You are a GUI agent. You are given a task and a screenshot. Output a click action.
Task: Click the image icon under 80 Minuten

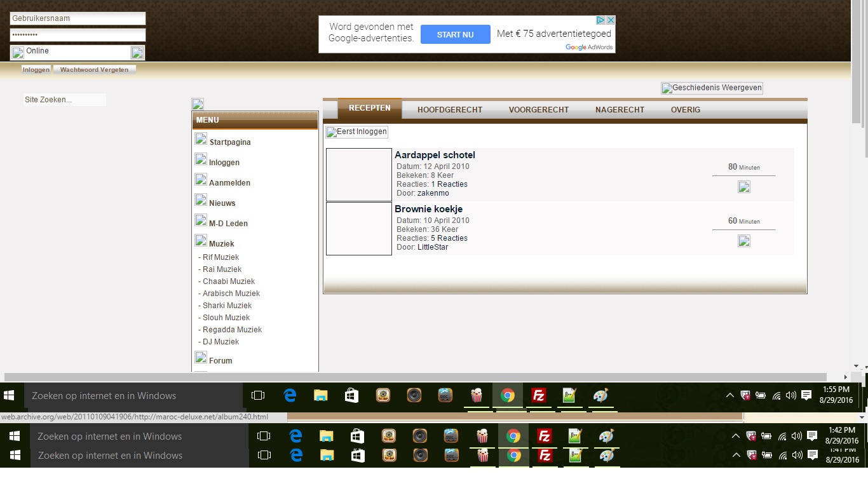744,187
